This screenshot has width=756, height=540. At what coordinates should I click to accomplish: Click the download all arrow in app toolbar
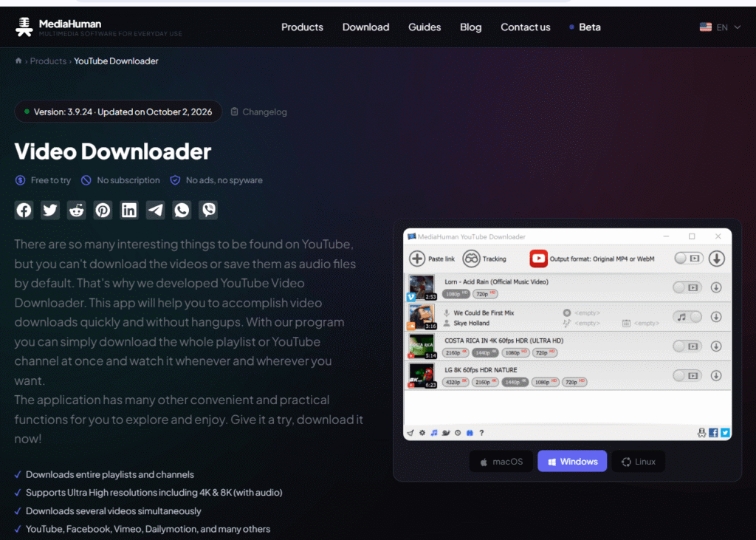pos(716,259)
